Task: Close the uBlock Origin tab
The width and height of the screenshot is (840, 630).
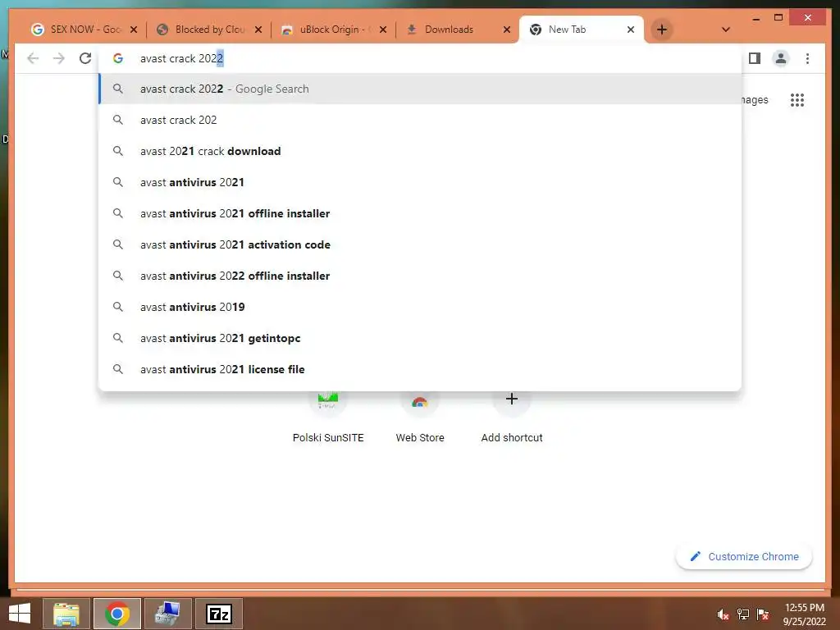Action: 383,30
